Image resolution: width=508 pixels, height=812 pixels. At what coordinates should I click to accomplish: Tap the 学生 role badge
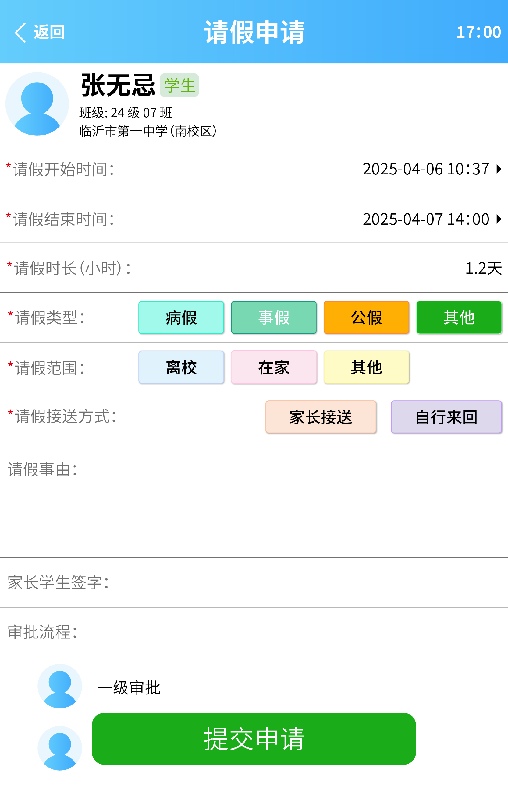179,85
